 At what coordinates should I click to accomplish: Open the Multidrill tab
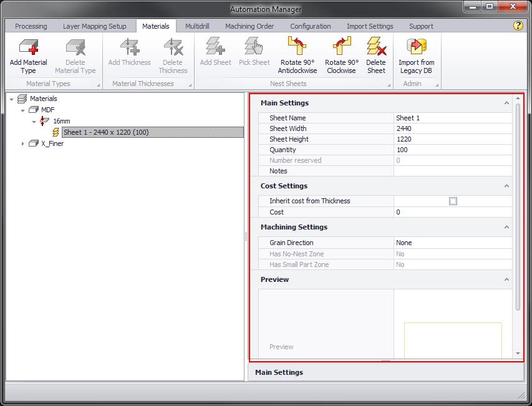click(197, 26)
